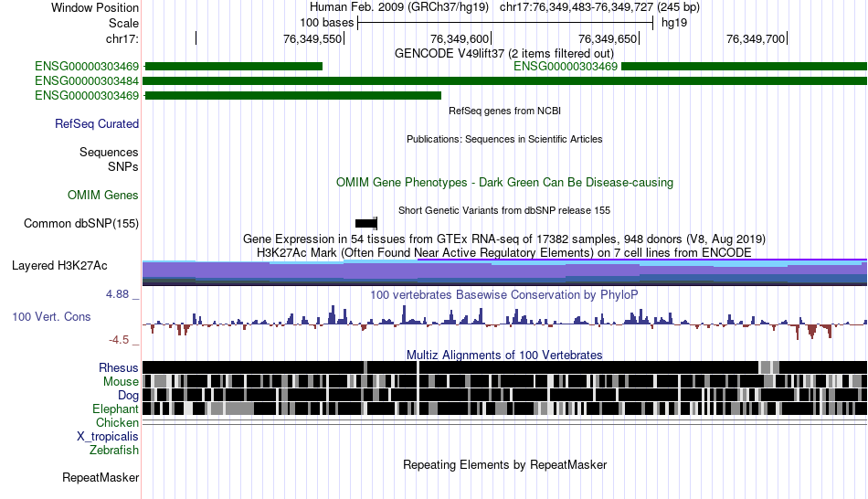Click the Sequences track label

click(109, 153)
